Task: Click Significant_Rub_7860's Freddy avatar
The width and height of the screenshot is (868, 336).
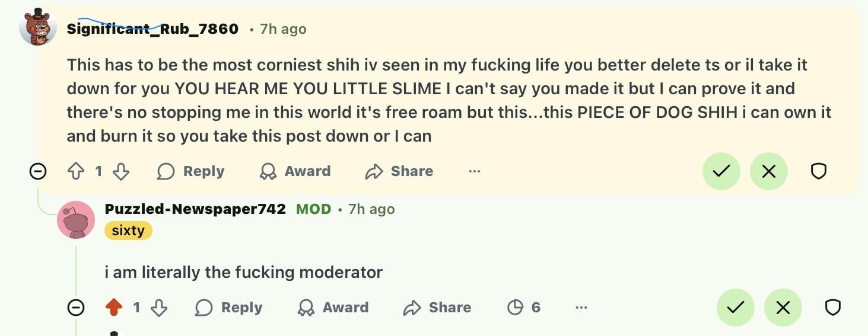Action: (x=38, y=28)
